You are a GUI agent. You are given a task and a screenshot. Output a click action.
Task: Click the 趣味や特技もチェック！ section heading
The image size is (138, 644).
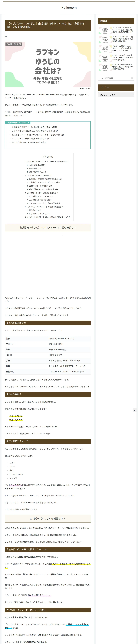[48, 441]
